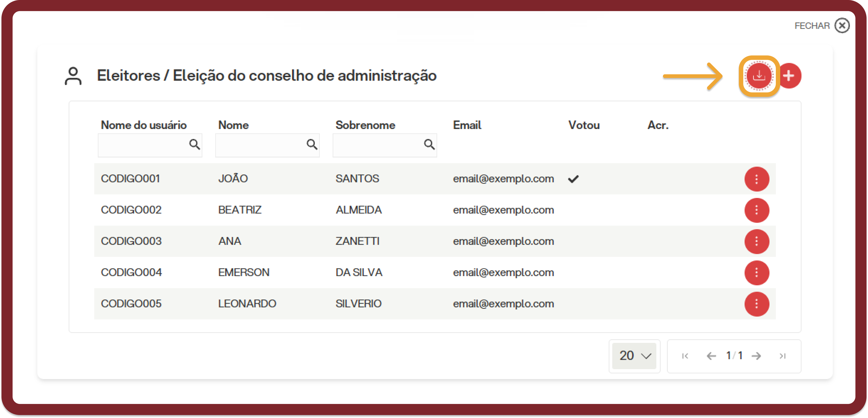This screenshot has height=418, width=868.
Task: Focus the Nome do usuário filter field
Action: 150,145
